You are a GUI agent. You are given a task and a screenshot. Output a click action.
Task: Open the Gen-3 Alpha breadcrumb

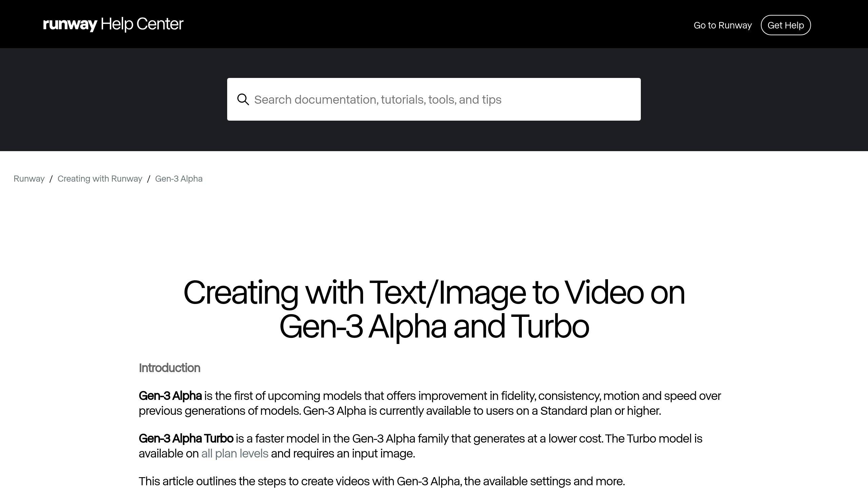[179, 179]
